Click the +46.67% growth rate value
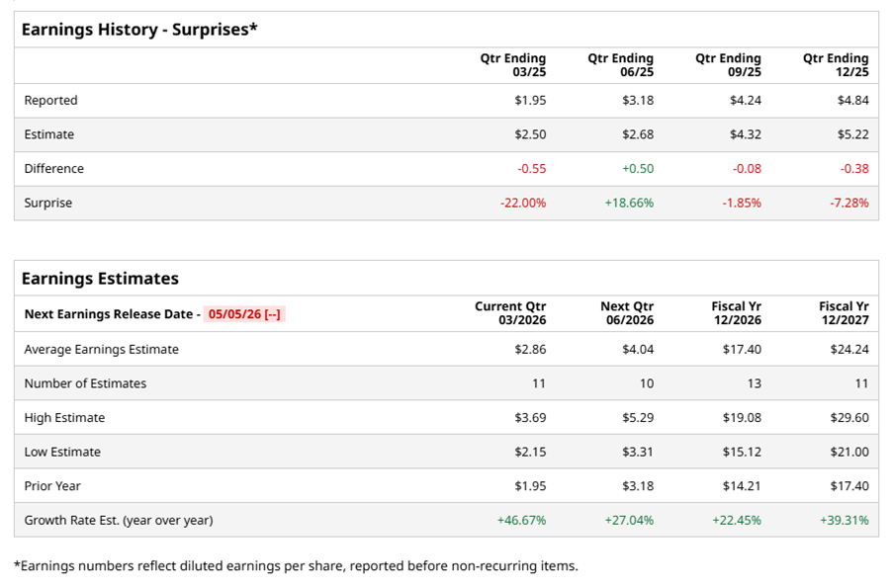Viewport: 893px width, 588px height. (521, 520)
